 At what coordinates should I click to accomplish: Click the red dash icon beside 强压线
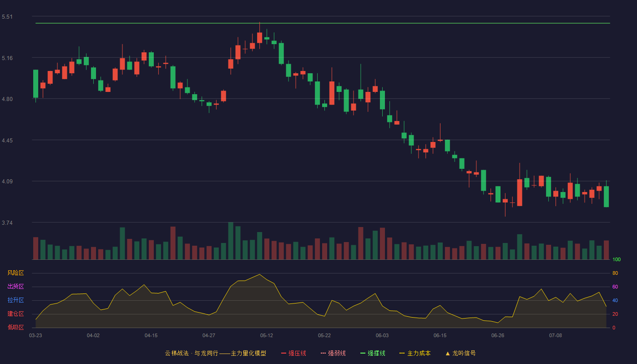(283, 353)
